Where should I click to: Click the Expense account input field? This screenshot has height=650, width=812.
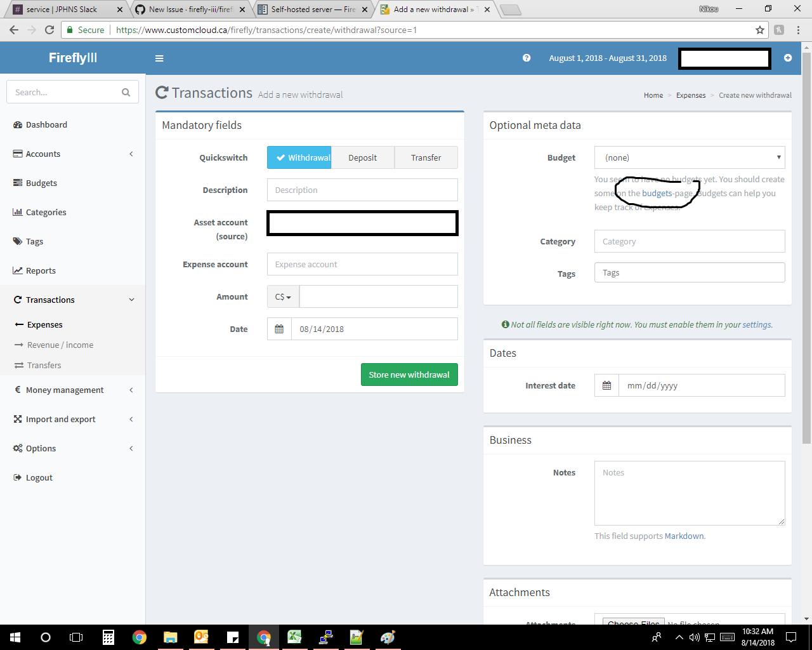click(362, 264)
